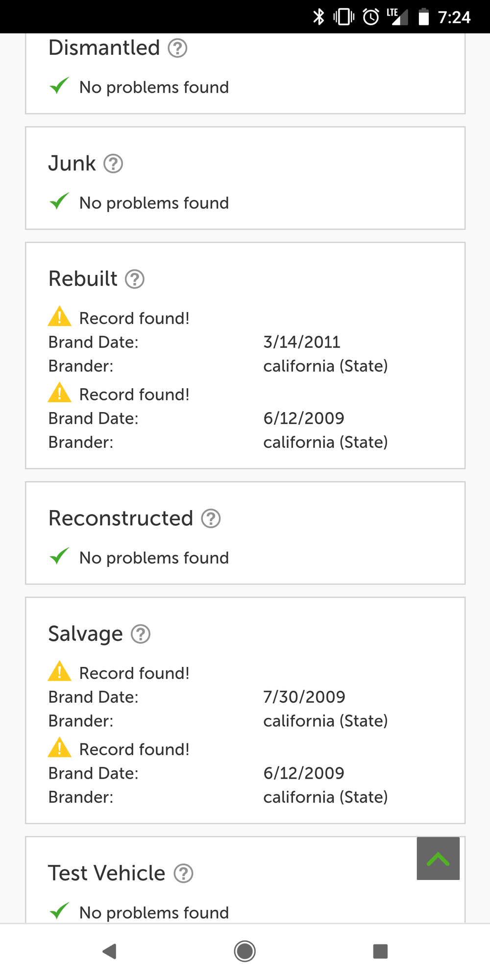Tap the second Salvage warning triangle icon
The height and width of the screenshot is (980, 490).
coord(59,748)
